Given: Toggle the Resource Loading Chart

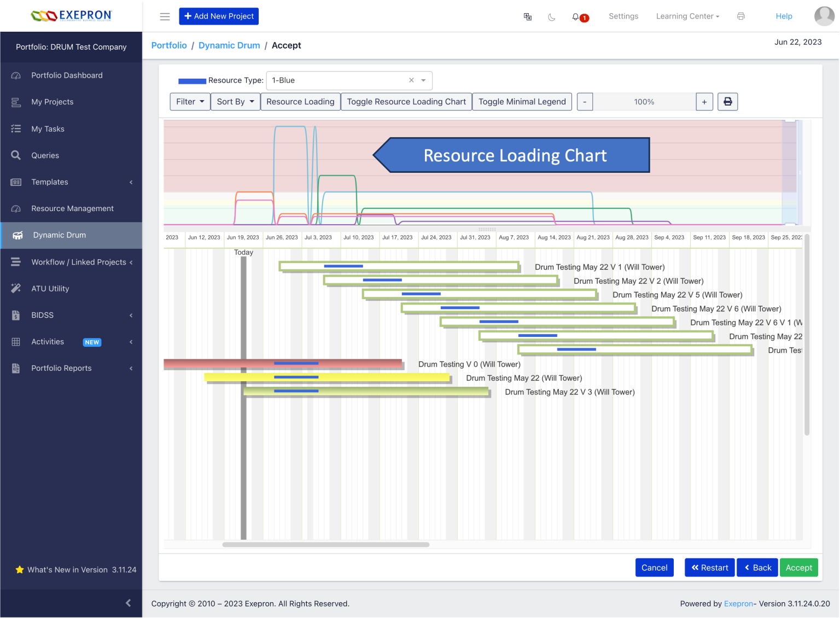Looking at the screenshot, I should [x=406, y=101].
